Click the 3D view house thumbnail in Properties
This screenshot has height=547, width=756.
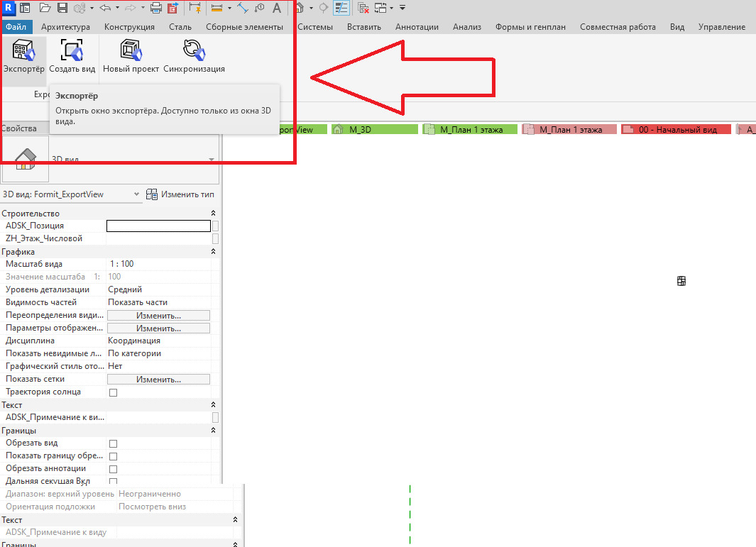pos(26,158)
